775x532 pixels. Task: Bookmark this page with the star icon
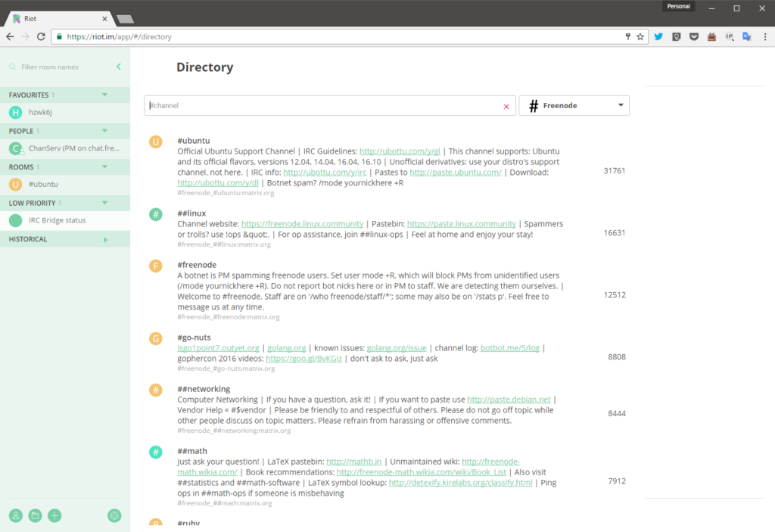point(640,36)
